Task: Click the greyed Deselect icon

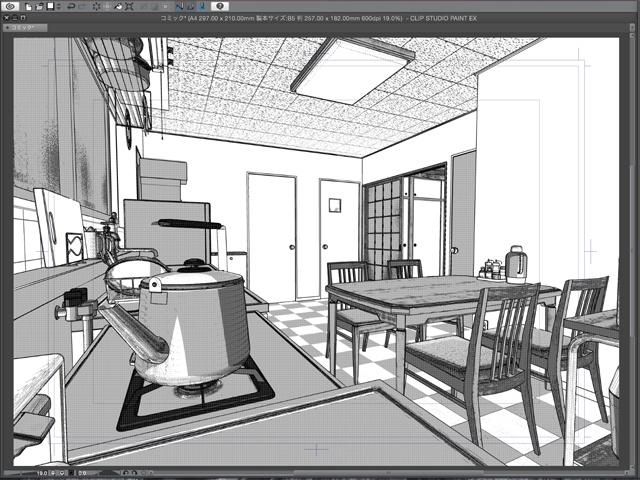Action: [144, 7]
